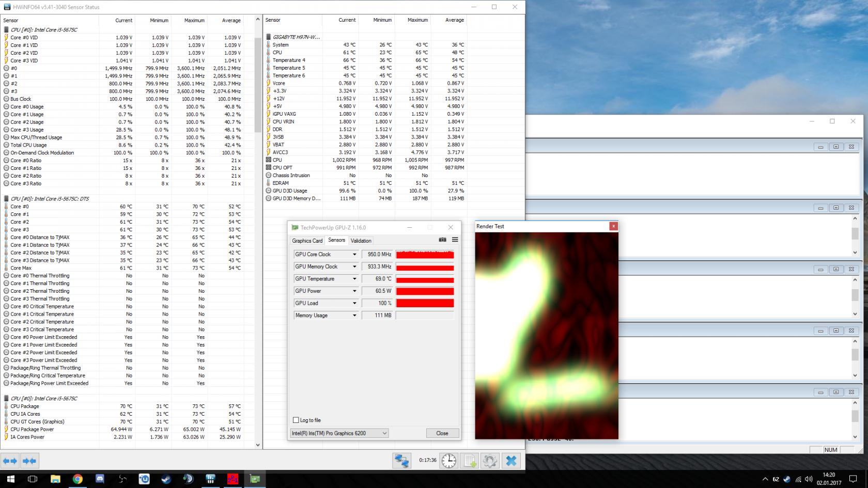Screen dimensions: 868x488
Task: Click the left pane scroll down arrow
Action: tap(258, 444)
